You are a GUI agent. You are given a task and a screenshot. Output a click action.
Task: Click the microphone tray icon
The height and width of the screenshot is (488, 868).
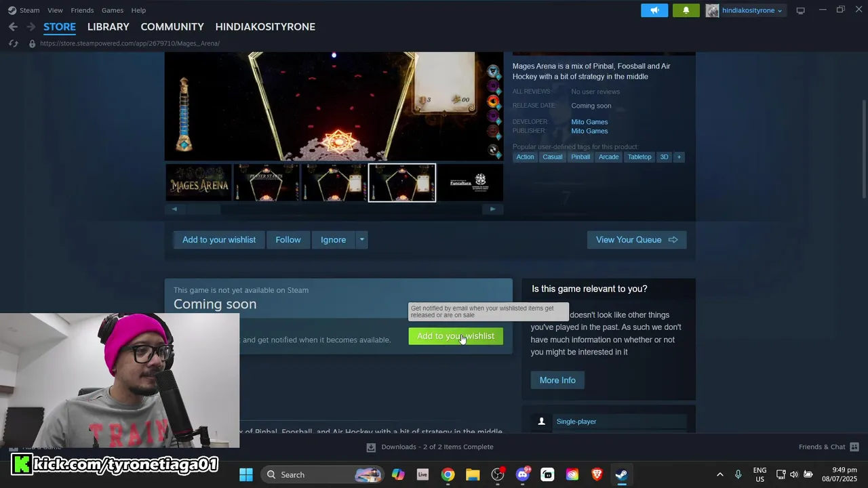pos(738,474)
